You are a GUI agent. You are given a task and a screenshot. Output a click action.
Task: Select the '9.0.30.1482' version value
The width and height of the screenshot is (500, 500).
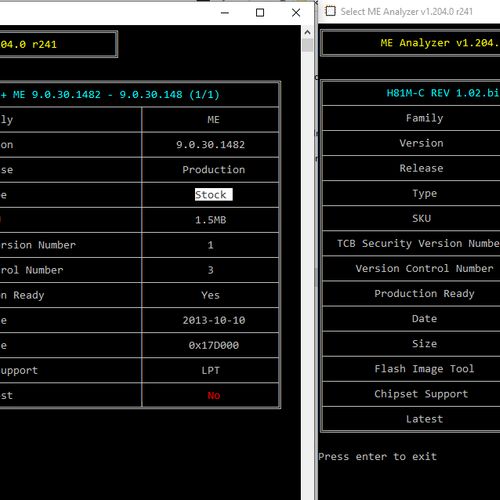(x=210, y=145)
